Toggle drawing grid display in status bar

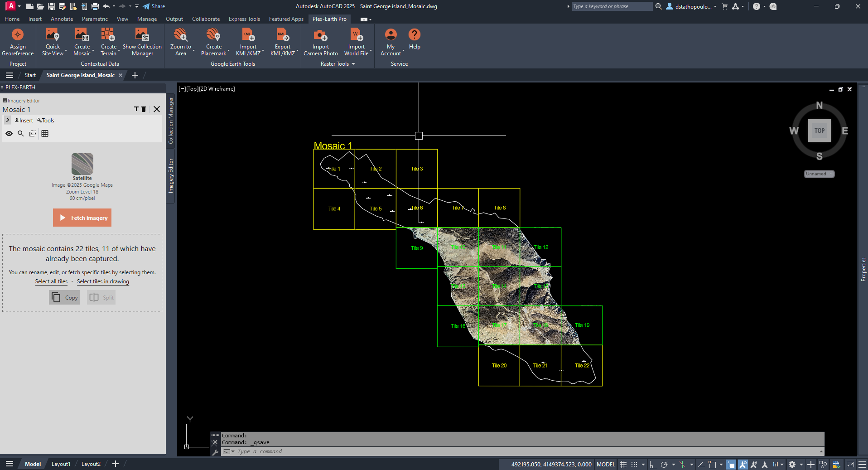pyautogui.click(x=623, y=464)
